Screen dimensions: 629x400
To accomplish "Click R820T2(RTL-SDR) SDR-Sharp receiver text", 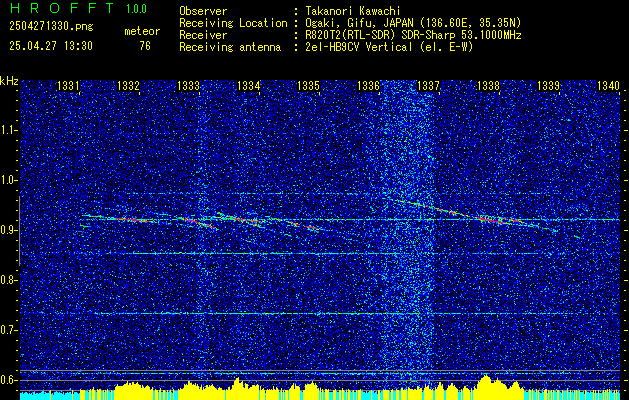I will (413, 35).
